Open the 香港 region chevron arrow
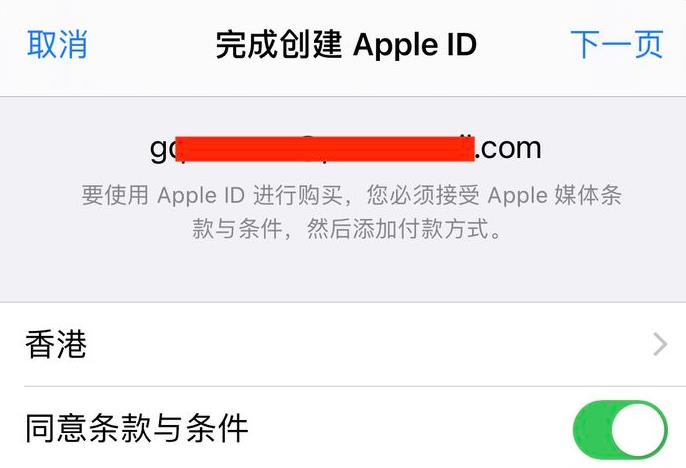686x468 pixels. pos(660,344)
